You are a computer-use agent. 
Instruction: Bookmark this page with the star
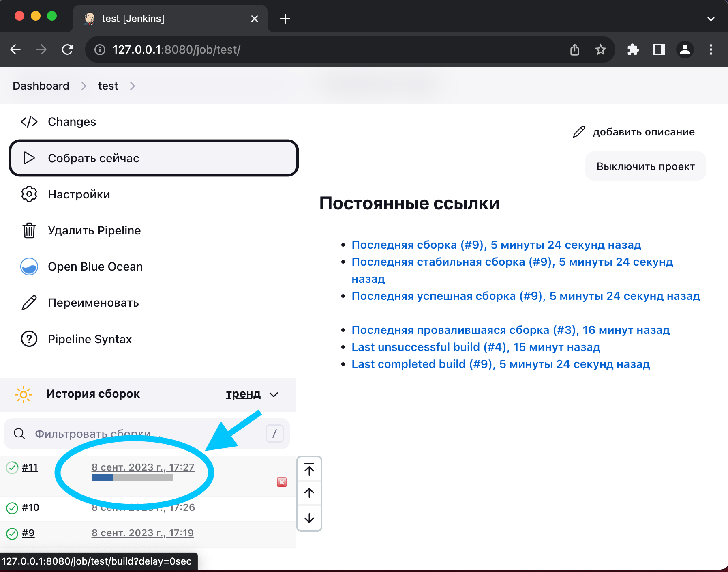point(600,49)
